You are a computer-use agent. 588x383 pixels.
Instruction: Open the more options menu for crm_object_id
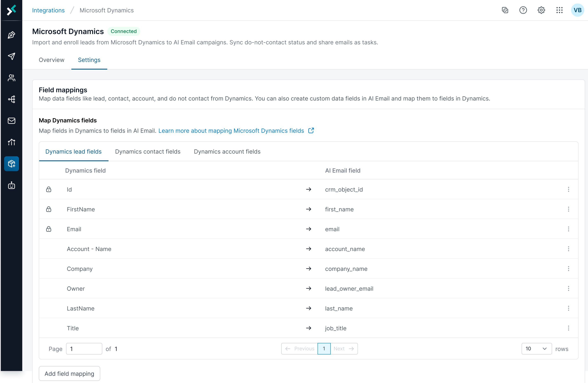click(568, 189)
